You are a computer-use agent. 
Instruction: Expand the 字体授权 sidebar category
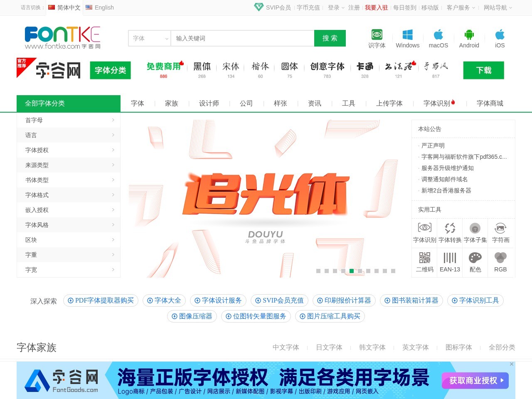click(x=69, y=150)
